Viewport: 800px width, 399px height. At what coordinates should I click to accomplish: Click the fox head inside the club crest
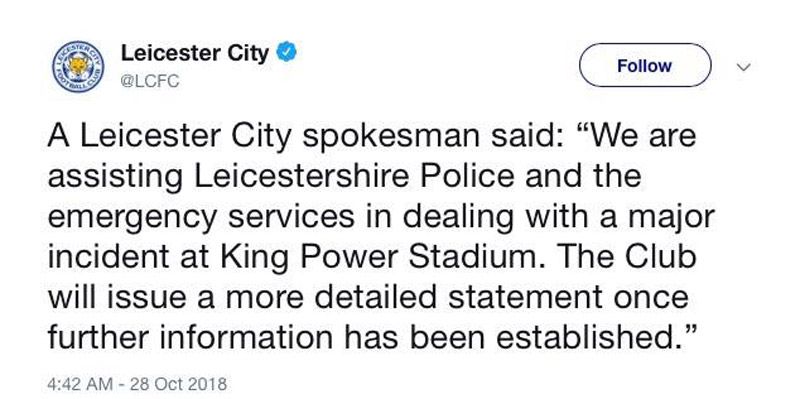click(78, 65)
